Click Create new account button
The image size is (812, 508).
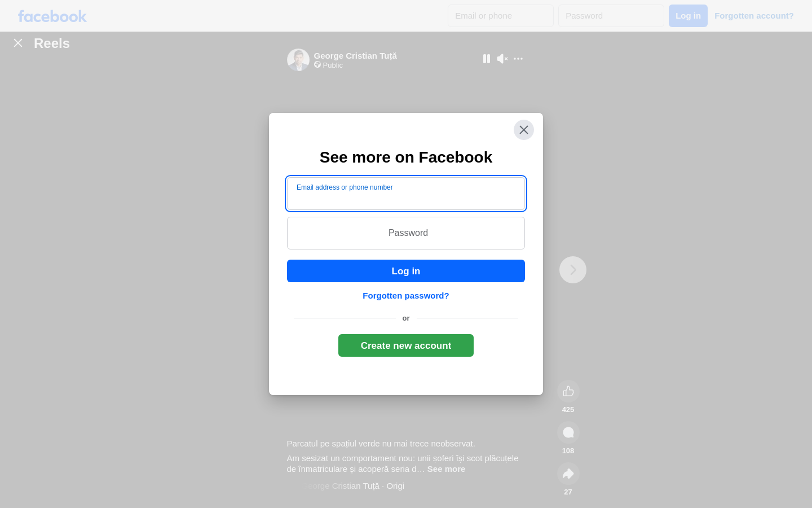[406, 345]
